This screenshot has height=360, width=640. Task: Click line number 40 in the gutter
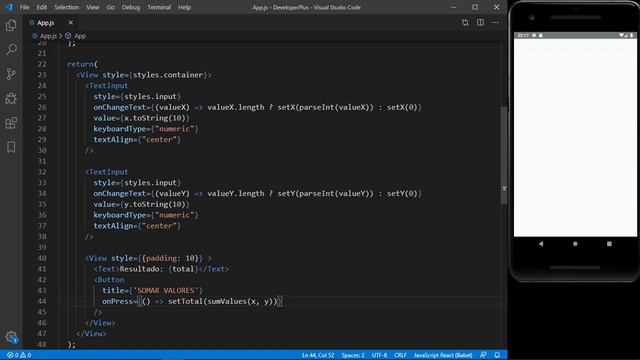(x=42, y=258)
